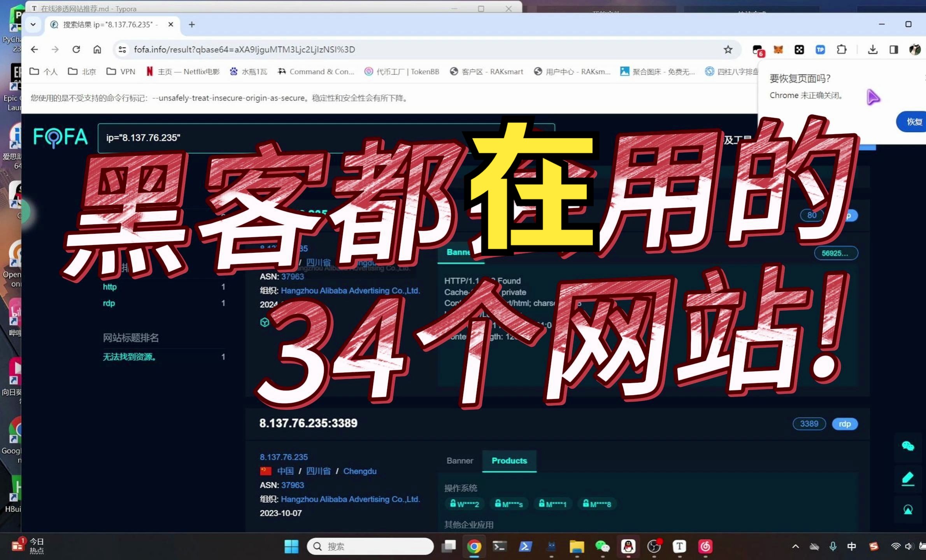Expand the 无法找到资源 result entry
Image resolution: width=926 pixels, height=560 pixels.
click(130, 356)
